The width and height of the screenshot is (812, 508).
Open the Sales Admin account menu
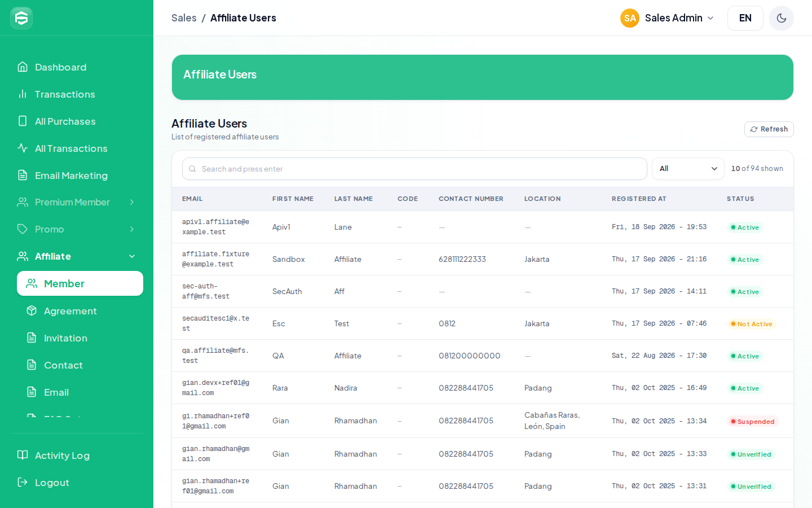coord(667,18)
